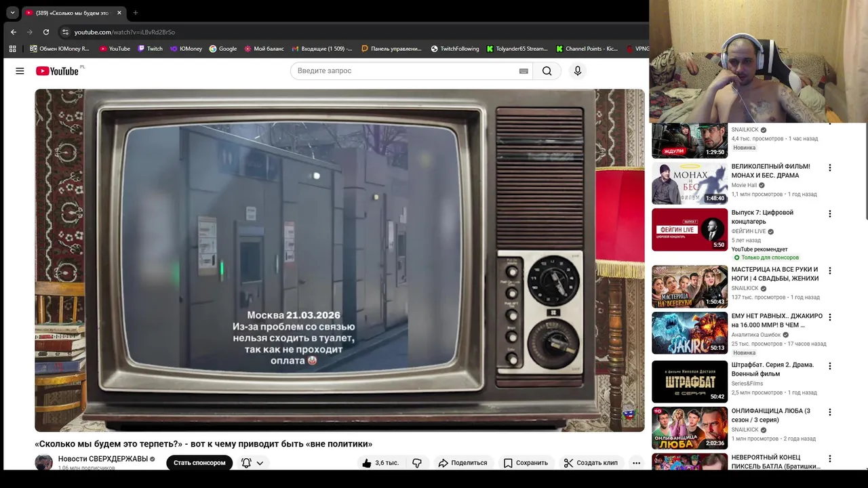Open more actions ellipsis under the video
Screen dimensions: 868x488
click(636, 463)
